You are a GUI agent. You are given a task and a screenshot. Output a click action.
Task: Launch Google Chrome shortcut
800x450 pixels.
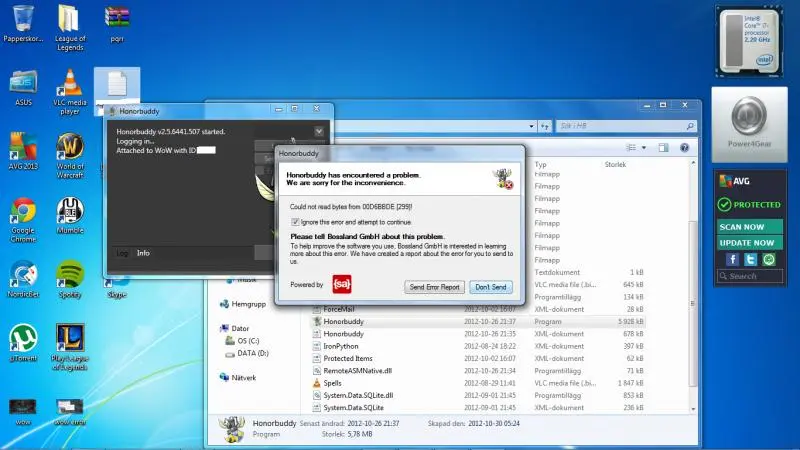coord(23,219)
